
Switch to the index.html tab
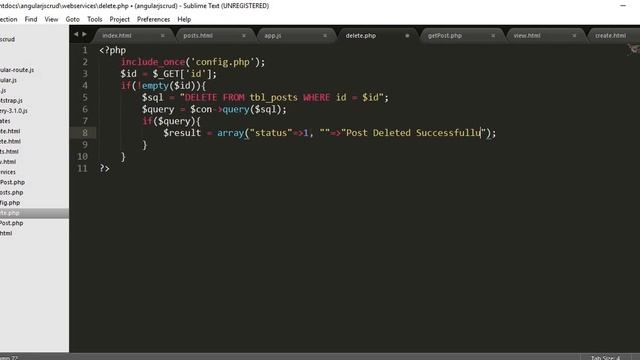tap(117, 36)
